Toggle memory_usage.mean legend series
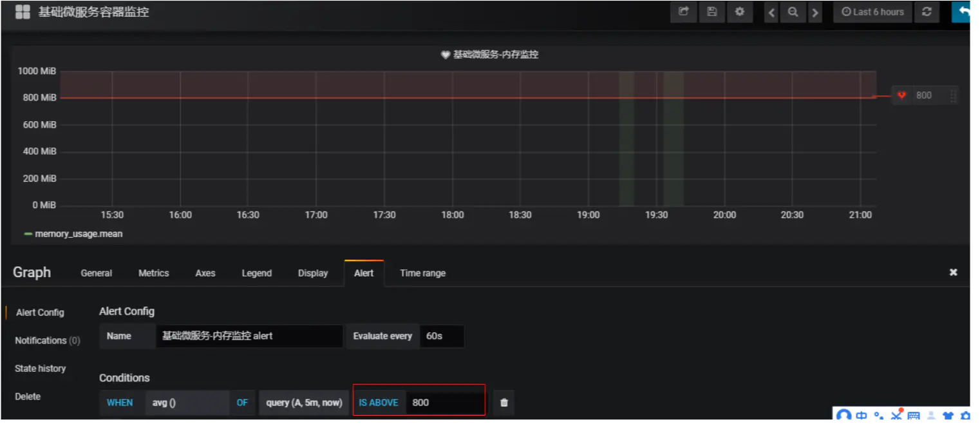The height and width of the screenshot is (424, 980). 73,234
